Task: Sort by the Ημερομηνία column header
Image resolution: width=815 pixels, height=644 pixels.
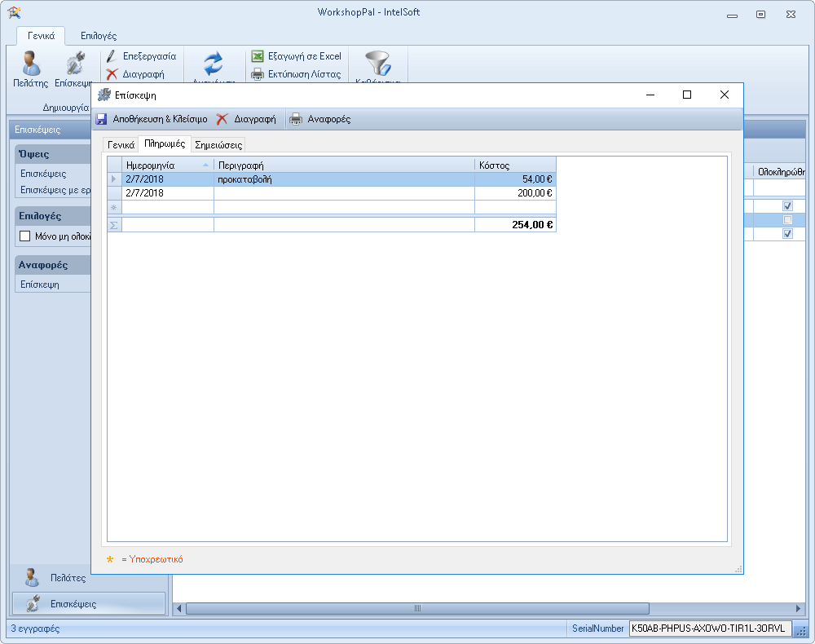Action: click(x=160, y=165)
